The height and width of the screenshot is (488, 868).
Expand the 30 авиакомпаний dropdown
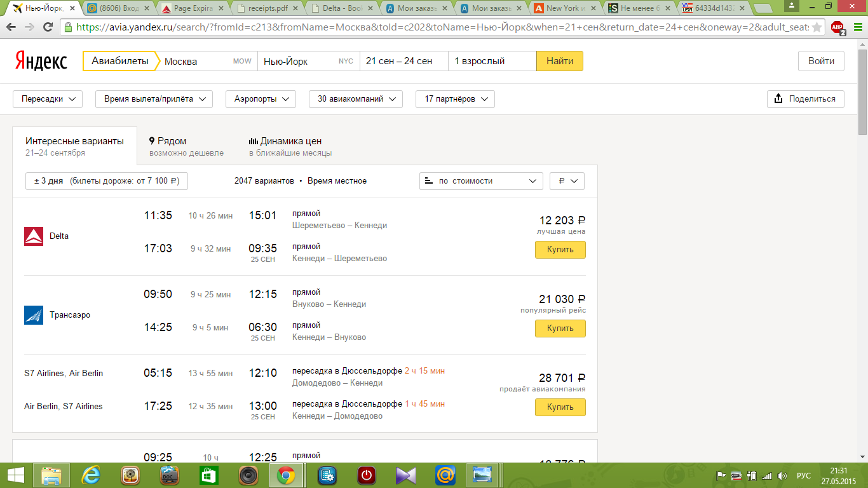(356, 99)
